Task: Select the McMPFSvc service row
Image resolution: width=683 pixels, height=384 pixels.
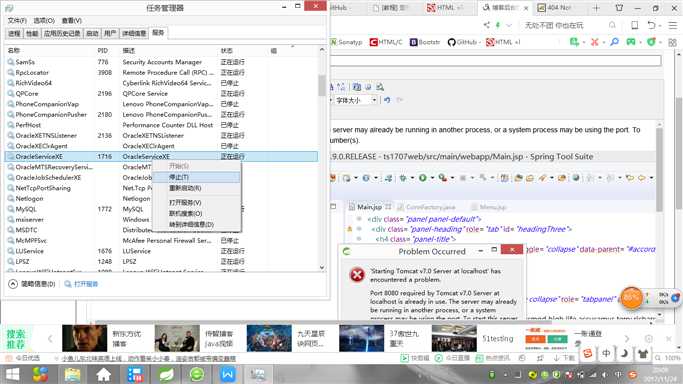Action: pos(161,241)
